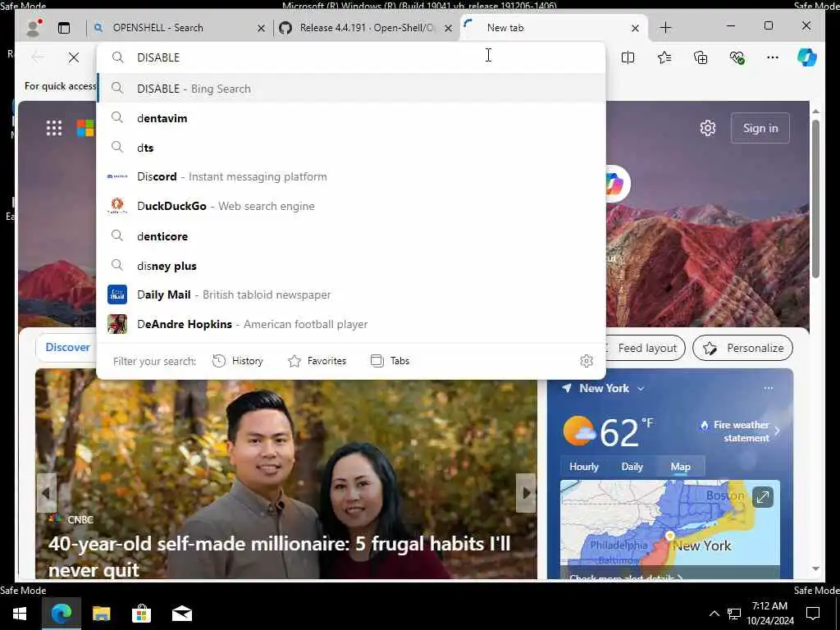
Task: Open page settings gear icon
Action: coord(708,128)
